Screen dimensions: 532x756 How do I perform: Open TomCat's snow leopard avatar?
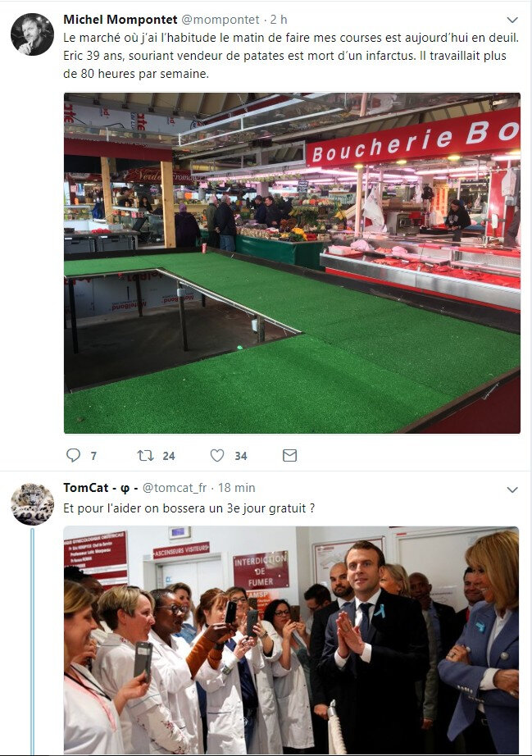point(32,503)
